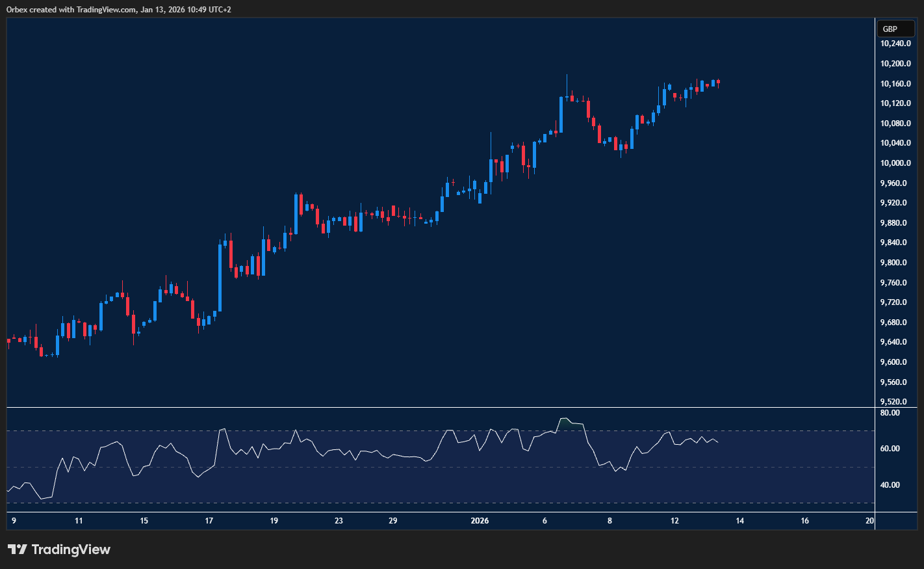Click date label 29 on the time axis
The height and width of the screenshot is (569, 924).
pyautogui.click(x=392, y=521)
